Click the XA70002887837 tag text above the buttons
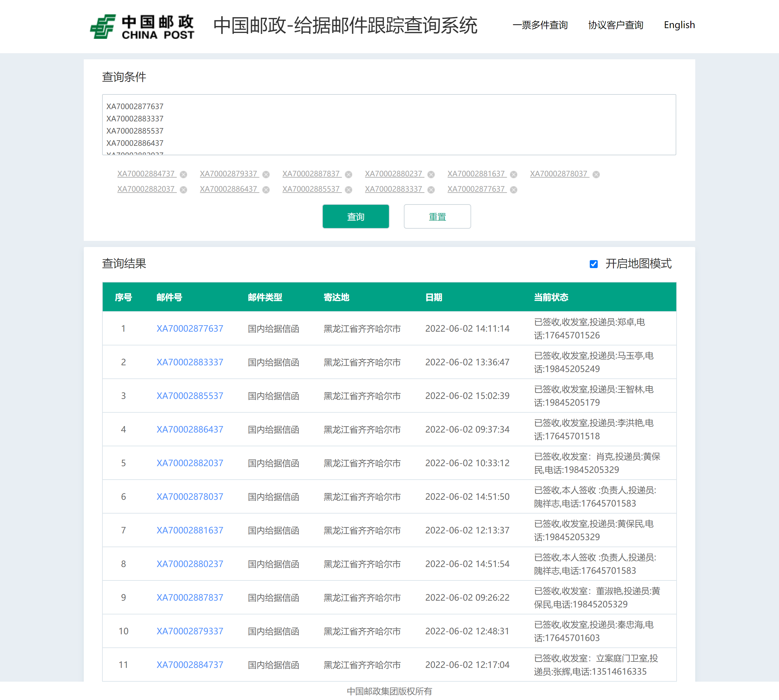779x700 pixels. [x=311, y=174]
